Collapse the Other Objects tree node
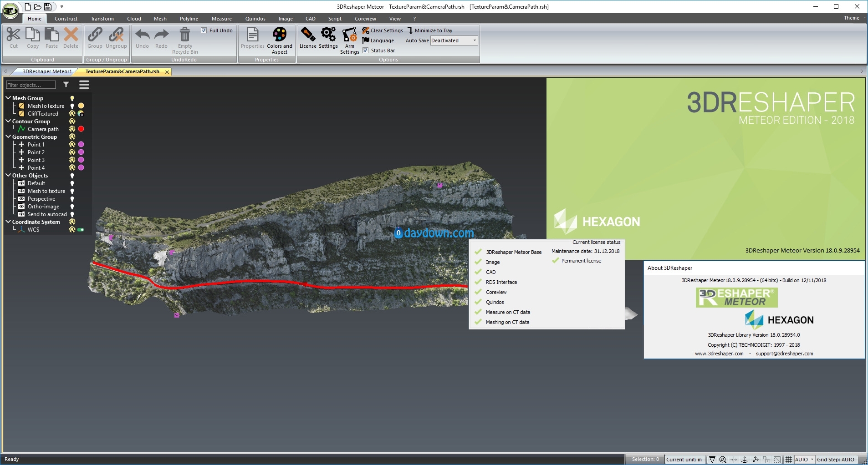The width and height of the screenshot is (868, 465). [x=8, y=175]
